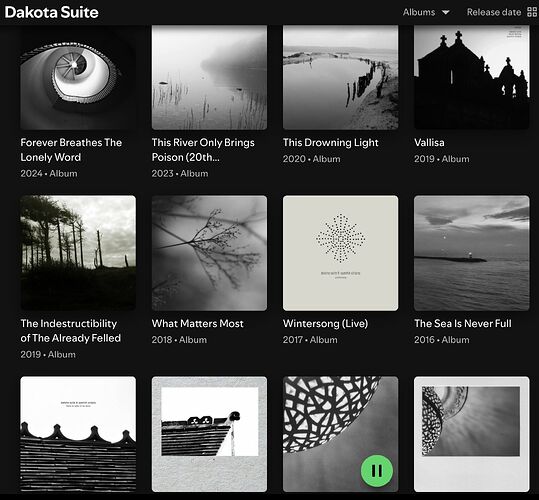The height and width of the screenshot is (500, 539).
Task: Select the Vallisa church silhouette cover
Action: tap(472, 78)
